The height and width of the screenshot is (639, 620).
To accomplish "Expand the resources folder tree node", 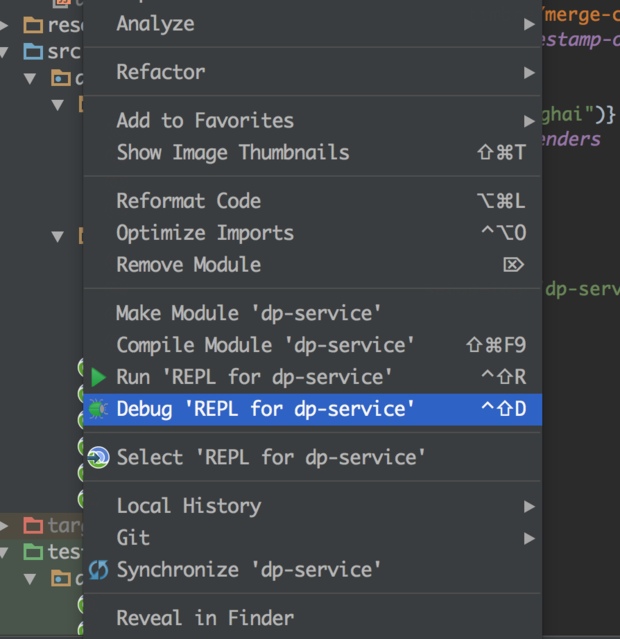I will 4,26.
